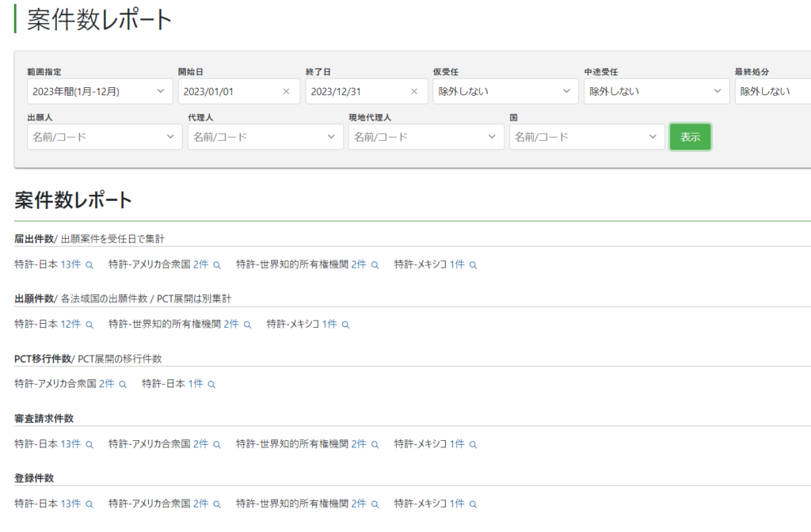The height and width of the screenshot is (532, 811).
Task: Click magnifier next to PCT移行件数 特許-日本 1件
Action: 211,385
